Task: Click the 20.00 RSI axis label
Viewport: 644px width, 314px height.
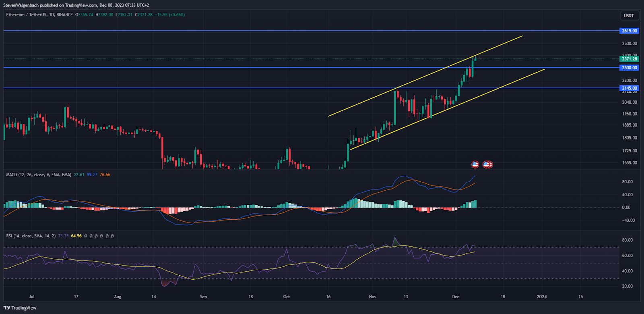Action: pyautogui.click(x=627, y=286)
